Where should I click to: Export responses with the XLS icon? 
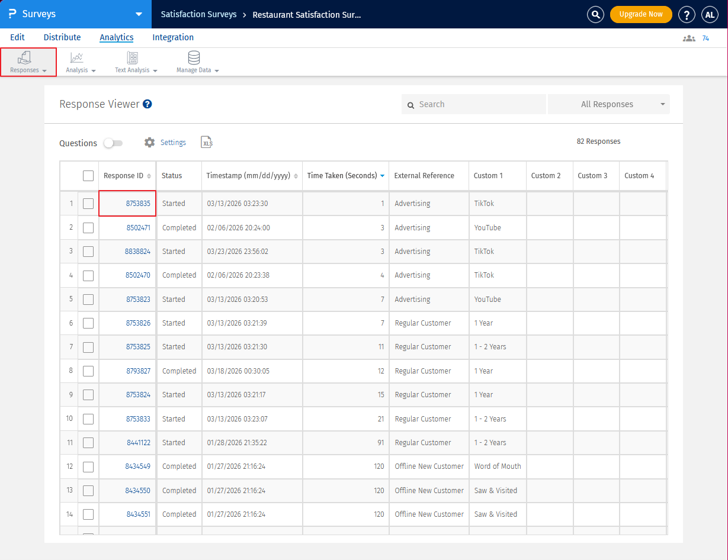tap(207, 143)
